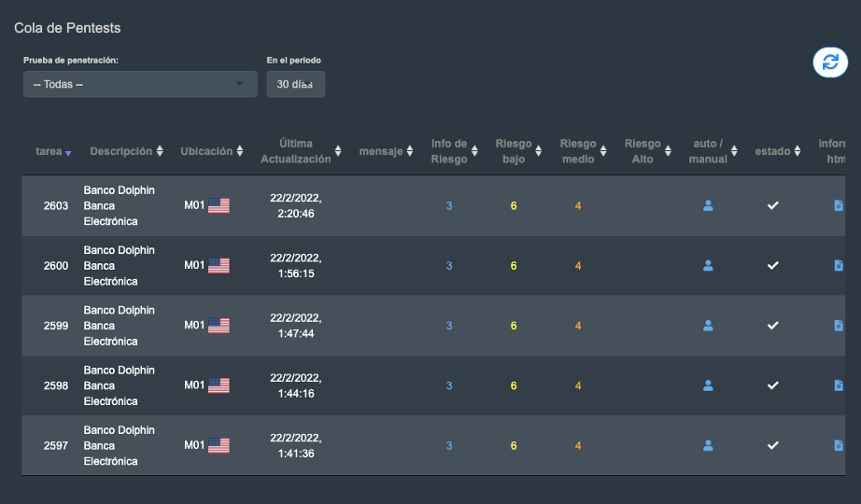Sort by estado column

click(778, 151)
